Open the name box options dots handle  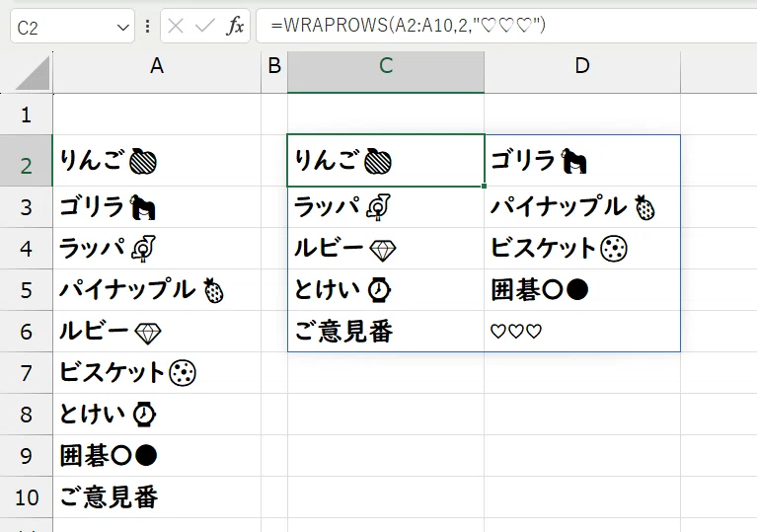pos(147,26)
